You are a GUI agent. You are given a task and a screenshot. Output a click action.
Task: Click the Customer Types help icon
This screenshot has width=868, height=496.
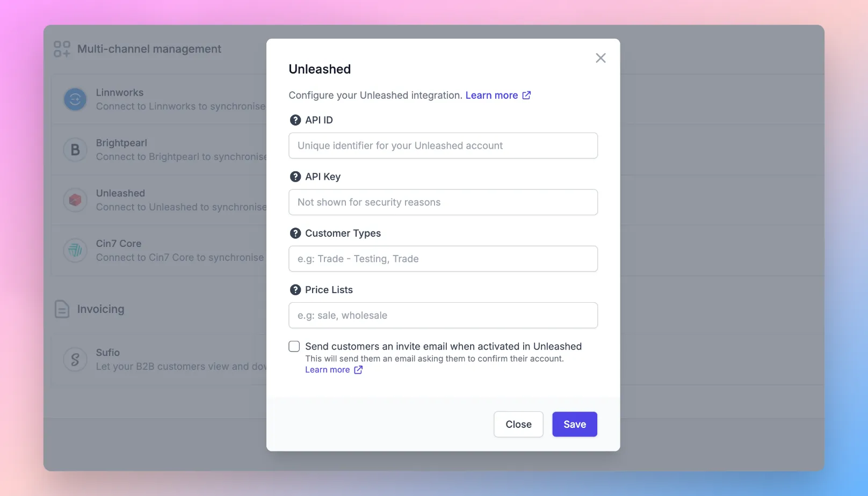click(x=295, y=233)
